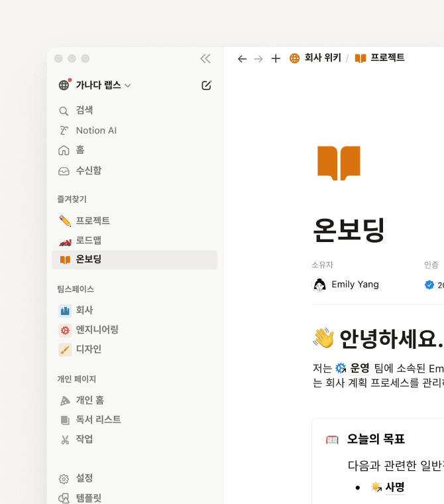
Task: Click the search magnifier icon
Action: (x=64, y=111)
